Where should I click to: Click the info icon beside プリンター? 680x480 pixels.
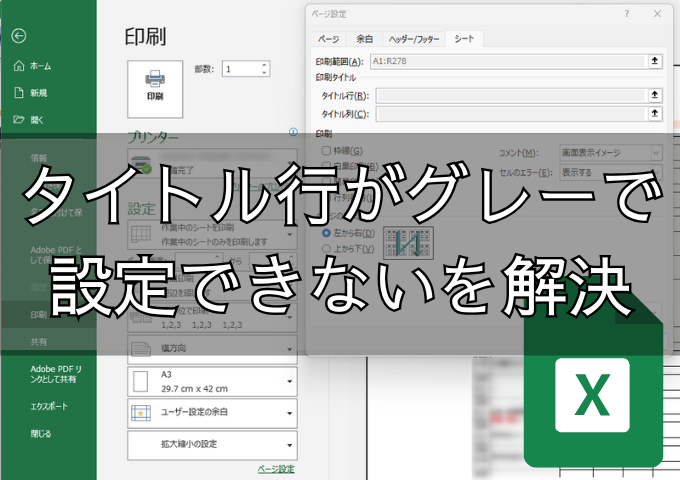293,132
